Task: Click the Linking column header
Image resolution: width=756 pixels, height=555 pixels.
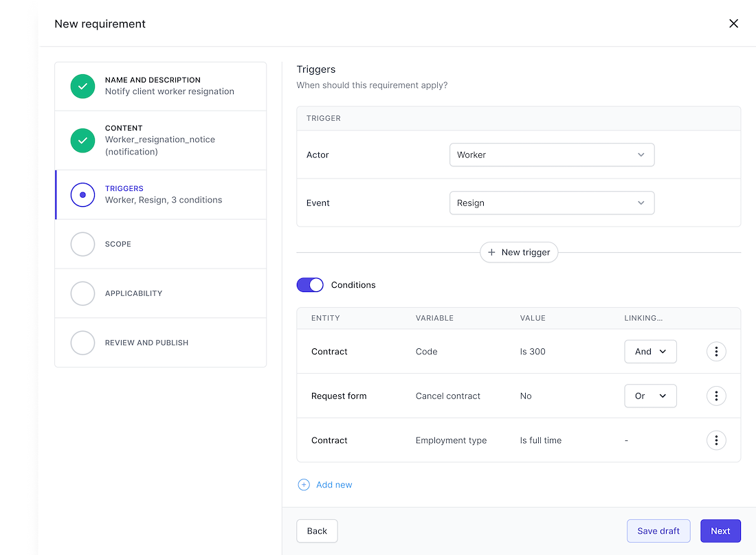Action: pos(643,318)
